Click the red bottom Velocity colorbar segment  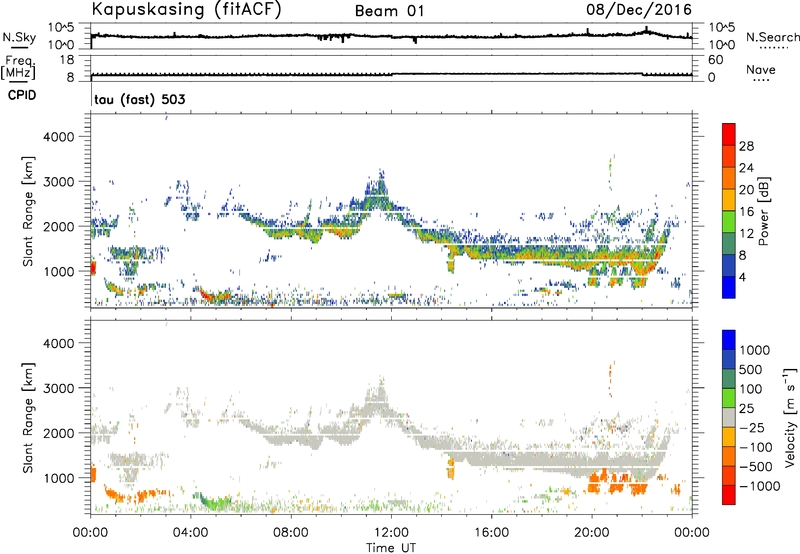pos(729,495)
